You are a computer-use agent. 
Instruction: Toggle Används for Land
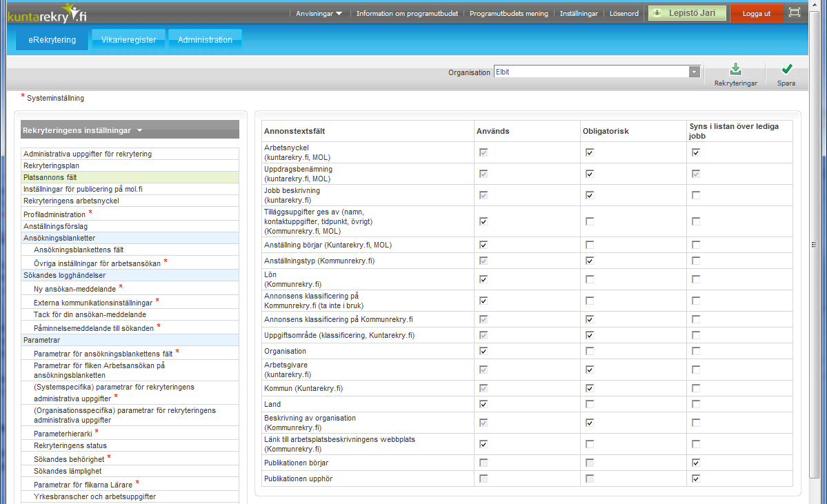[483, 404]
